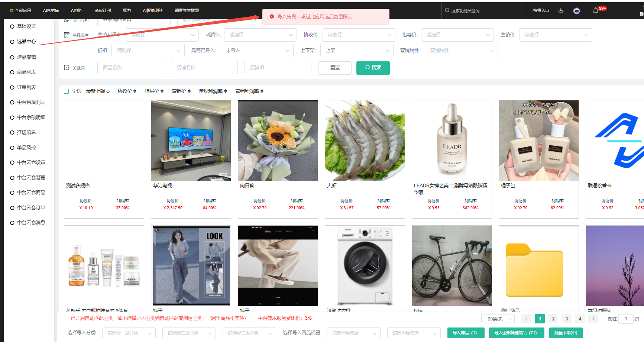
Task: Click the 商品属性 filter icon
Action: [x=67, y=35]
